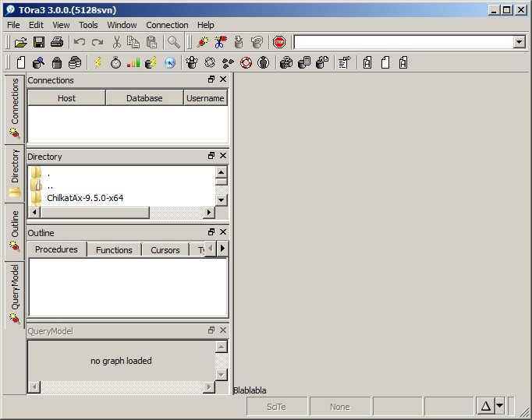Show more Outline tabs with right arrow
This screenshot has height=420, width=532.
tap(222, 249)
